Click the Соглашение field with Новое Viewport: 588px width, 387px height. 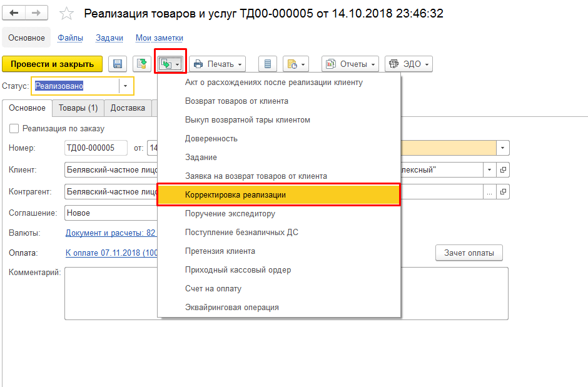click(111, 213)
